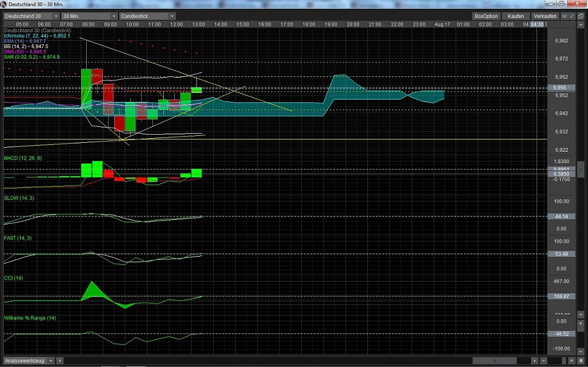Expand the Analysewerkzeug dropdown menu

(x=29, y=361)
